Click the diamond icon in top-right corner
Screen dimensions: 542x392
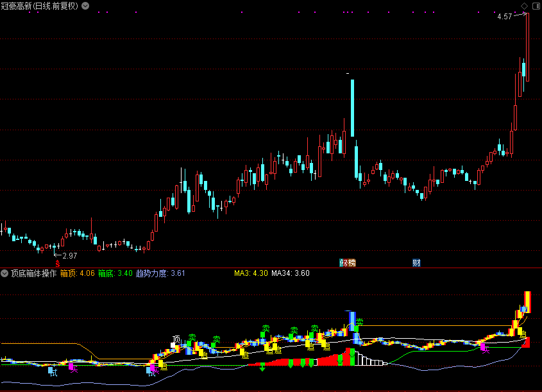525,6
